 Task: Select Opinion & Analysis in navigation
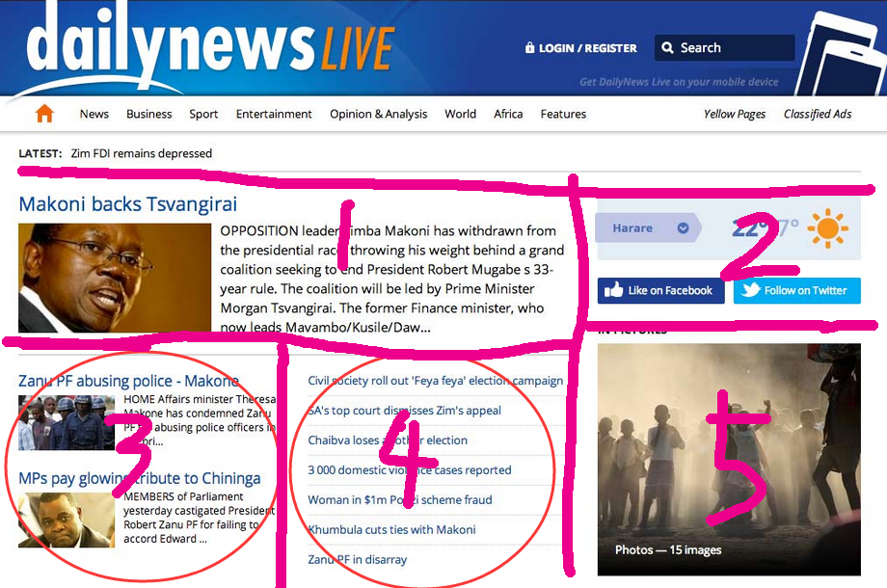379,114
